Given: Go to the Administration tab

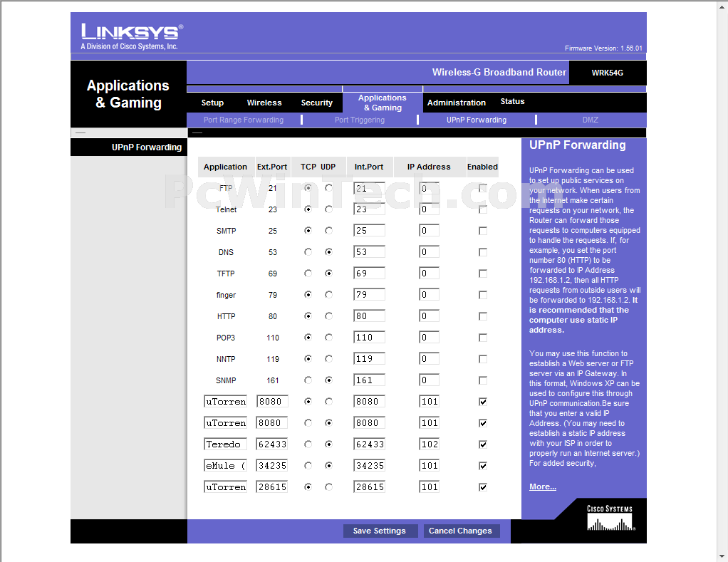Looking at the screenshot, I should point(457,103).
